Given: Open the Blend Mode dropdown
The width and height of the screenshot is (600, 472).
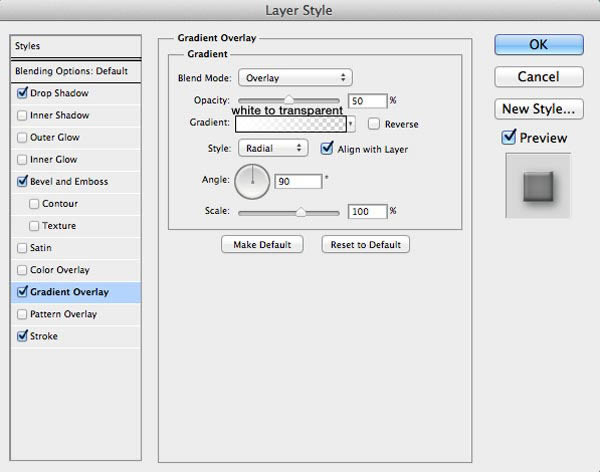Looking at the screenshot, I should click(295, 78).
